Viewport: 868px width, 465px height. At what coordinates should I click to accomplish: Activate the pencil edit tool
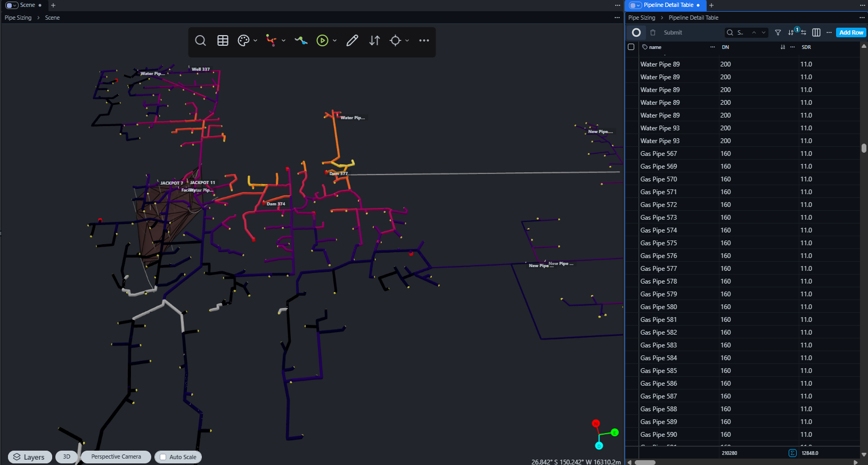pyautogui.click(x=352, y=40)
